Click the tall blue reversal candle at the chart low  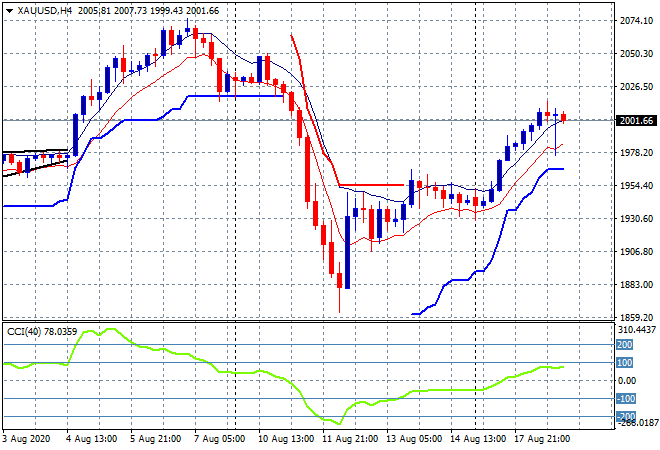point(347,252)
